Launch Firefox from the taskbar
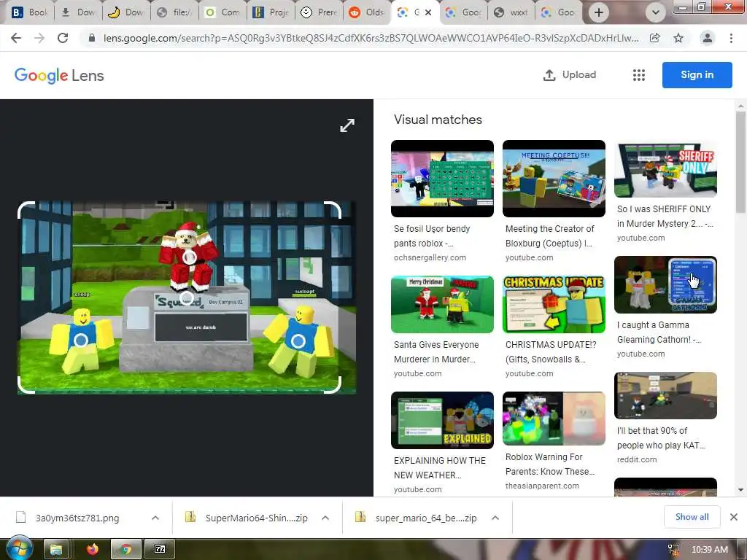747x560 pixels. 92,550
